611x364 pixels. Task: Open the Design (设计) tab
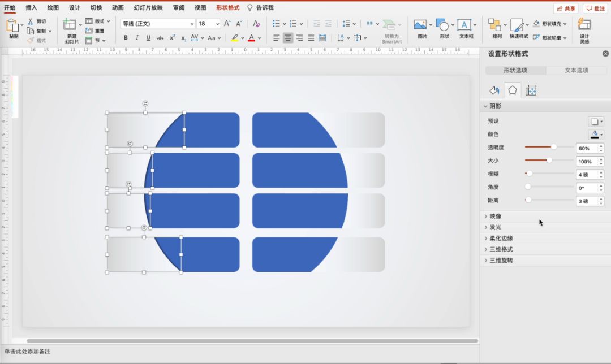[75, 7]
